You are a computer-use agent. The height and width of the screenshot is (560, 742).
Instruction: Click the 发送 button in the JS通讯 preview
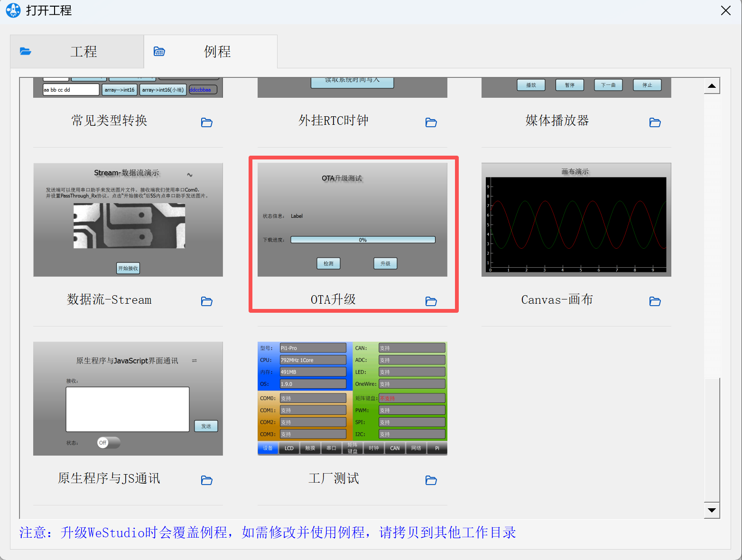(x=206, y=426)
